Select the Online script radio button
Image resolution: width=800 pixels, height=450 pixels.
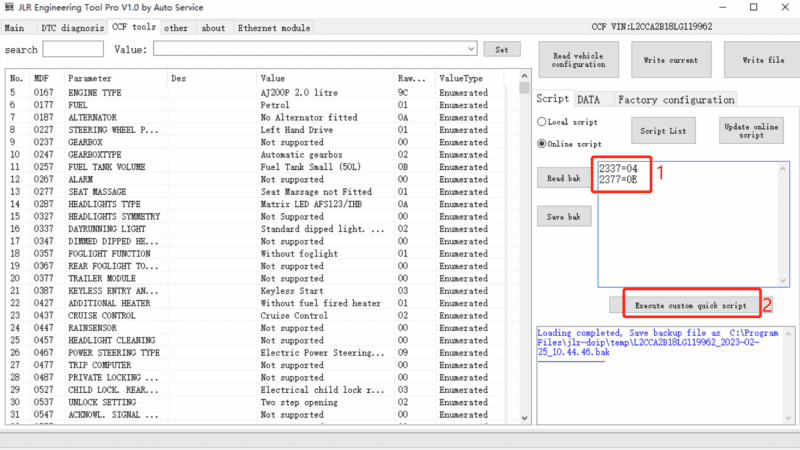[542, 144]
